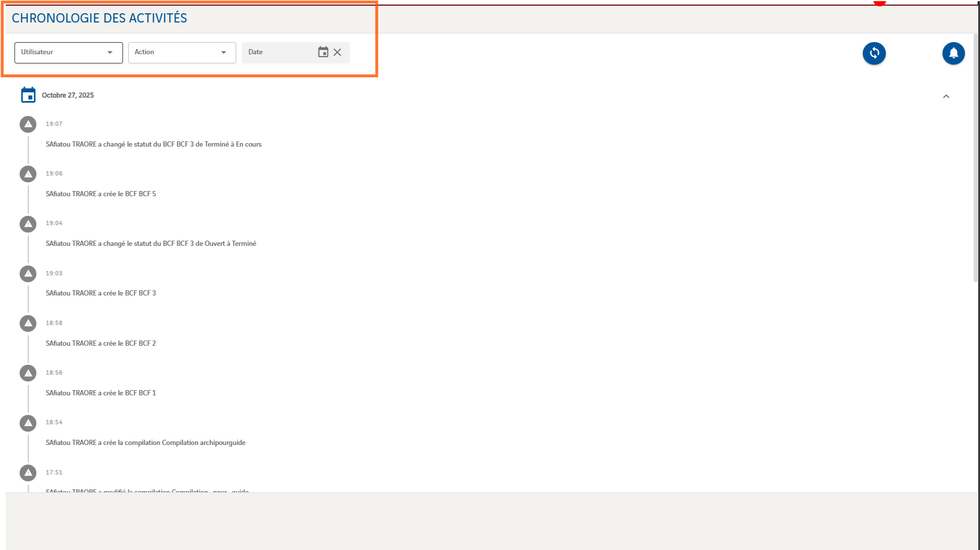The height and width of the screenshot is (550, 980).
Task: Select the BCF 5 creation entry
Action: 101,194
